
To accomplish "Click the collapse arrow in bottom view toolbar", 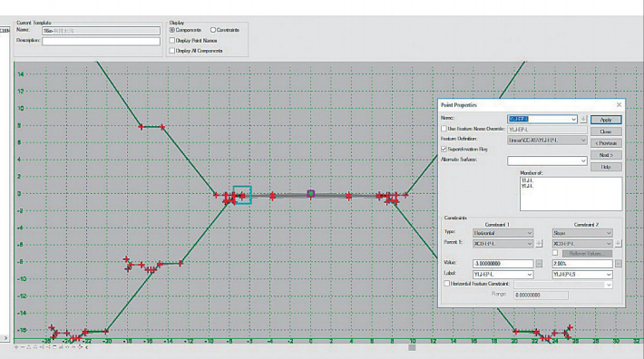I will (x=87, y=347).
